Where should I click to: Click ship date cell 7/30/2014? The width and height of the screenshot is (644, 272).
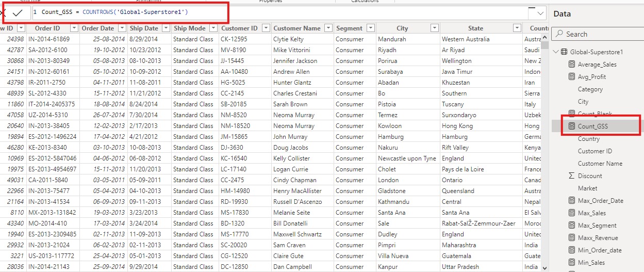(x=144, y=115)
